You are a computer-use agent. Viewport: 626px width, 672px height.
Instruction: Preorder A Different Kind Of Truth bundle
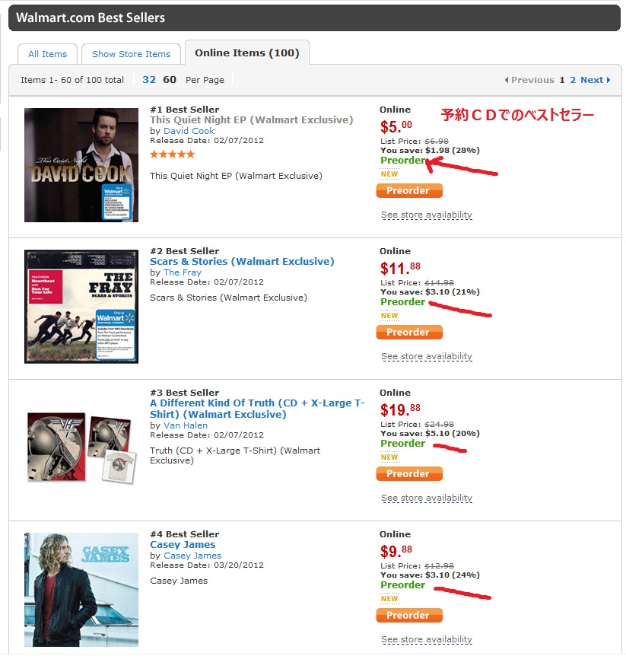click(409, 474)
